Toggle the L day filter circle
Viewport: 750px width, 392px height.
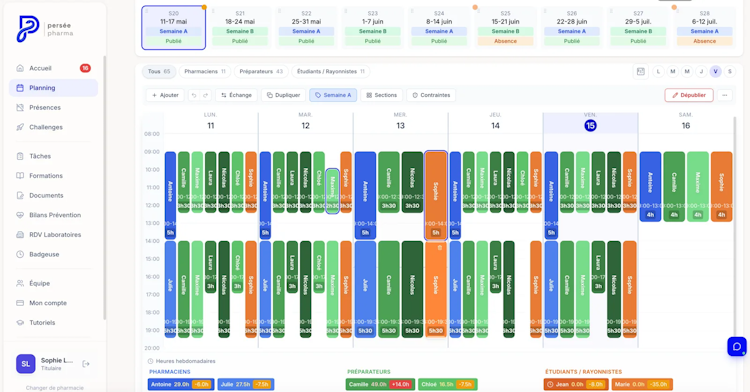pos(658,72)
